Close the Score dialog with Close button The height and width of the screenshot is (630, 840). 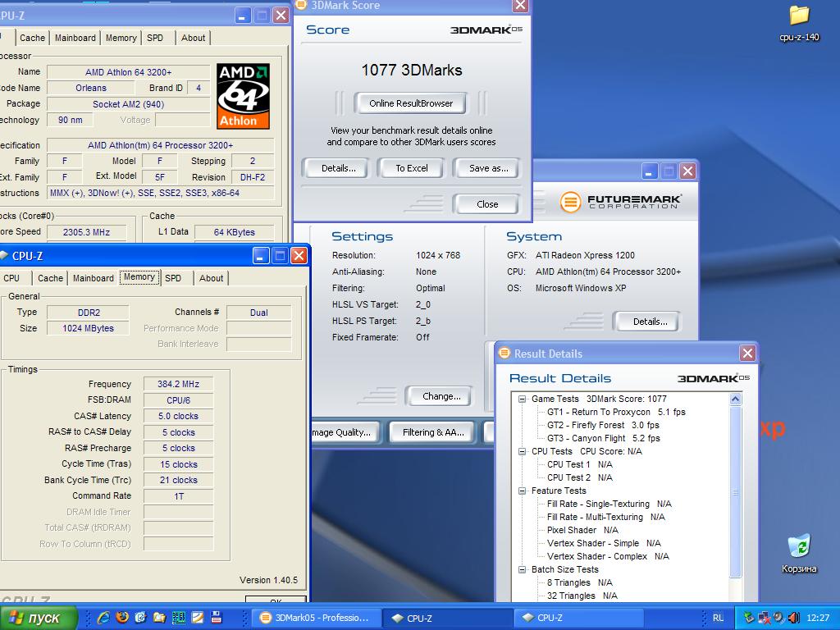click(x=487, y=204)
